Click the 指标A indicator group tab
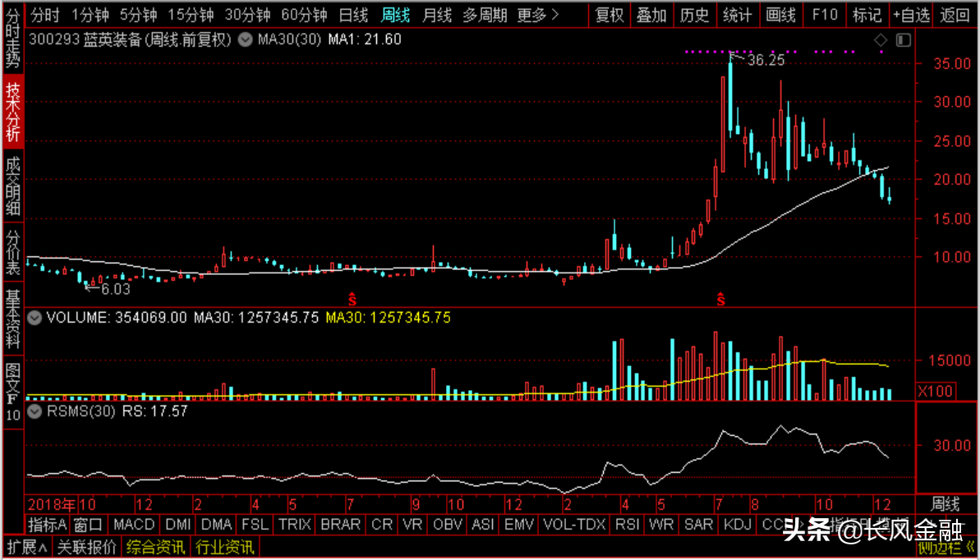 pyautogui.click(x=48, y=524)
